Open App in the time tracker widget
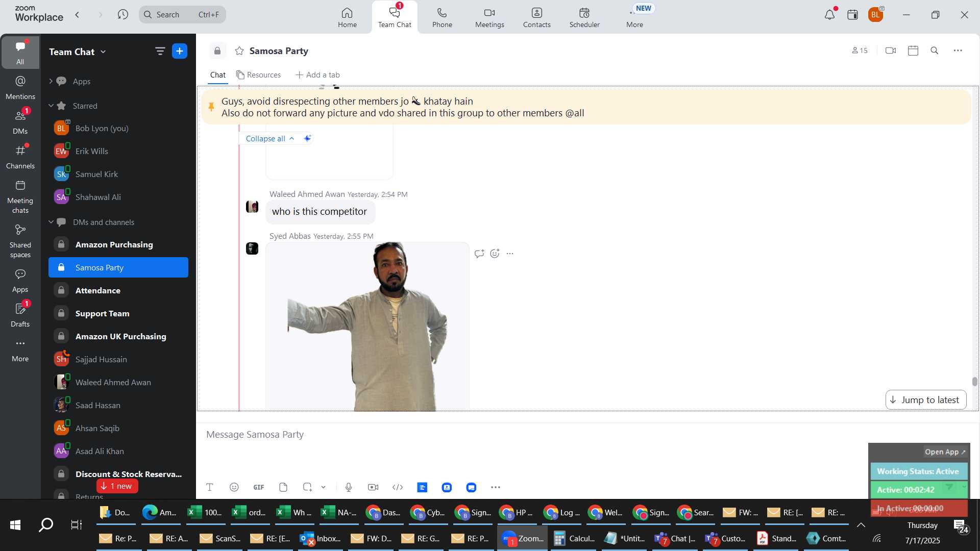The height and width of the screenshot is (551, 980). tap(945, 452)
